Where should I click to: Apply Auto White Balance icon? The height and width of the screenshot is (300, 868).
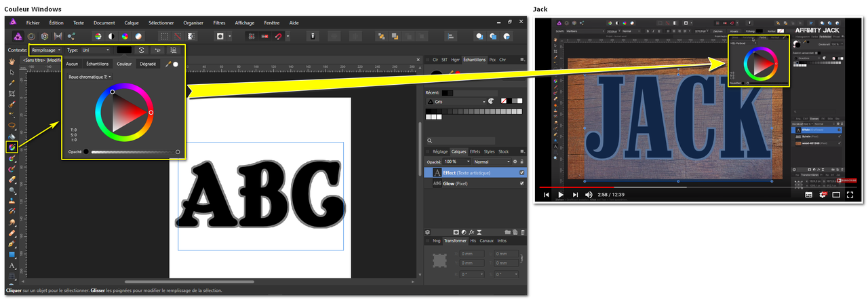138,36
